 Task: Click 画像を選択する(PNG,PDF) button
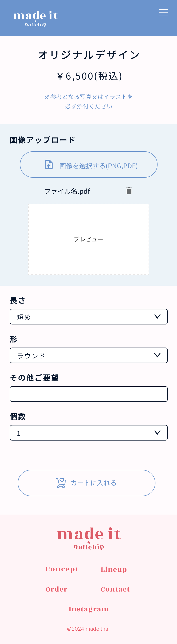pyautogui.click(x=88, y=165)
